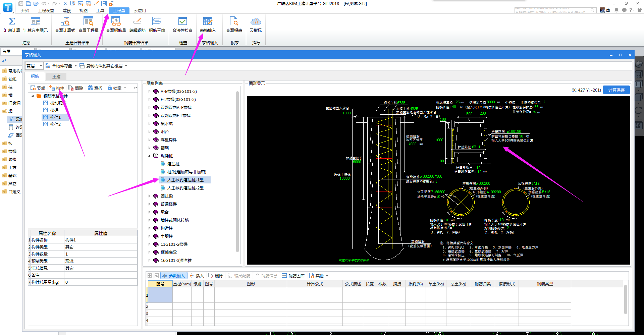Open 汇总计算 summary calculation tool
Viewport: 644px width, 335px height.
click(12, 25)
